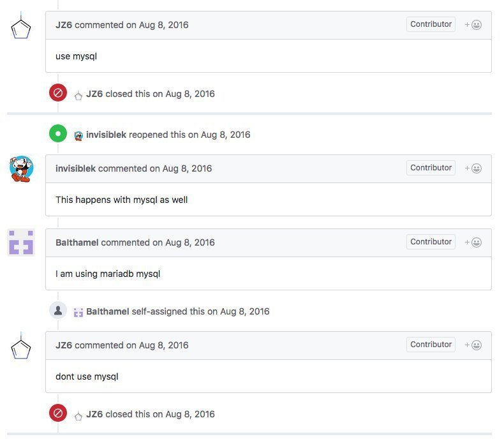Screen dimensions: 504x439
Task: Open invisiblek's cartoon avatar beside comment
Action: tap(21, 168)
